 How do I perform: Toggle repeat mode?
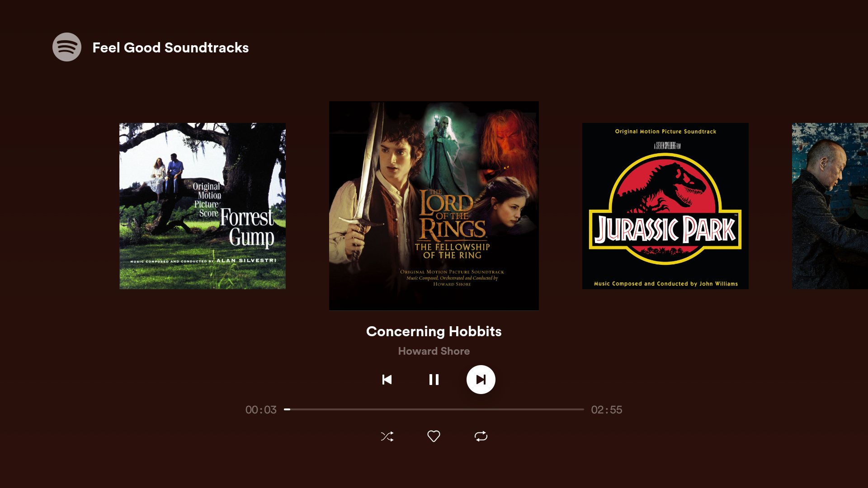tap(481, 436)
